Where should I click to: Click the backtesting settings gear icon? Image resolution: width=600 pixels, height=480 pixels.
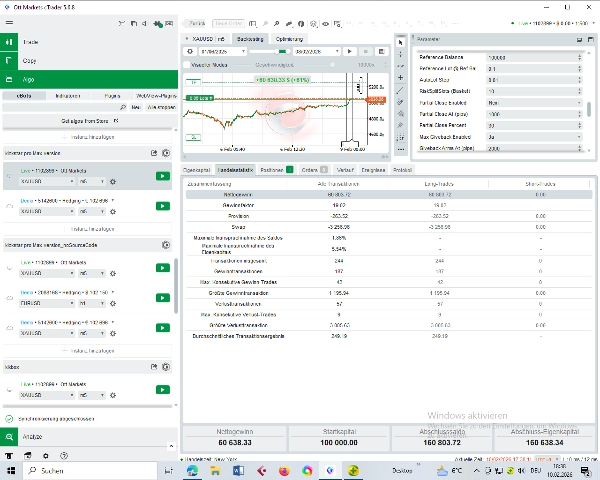pyautogui.click(x=190, y=51)
